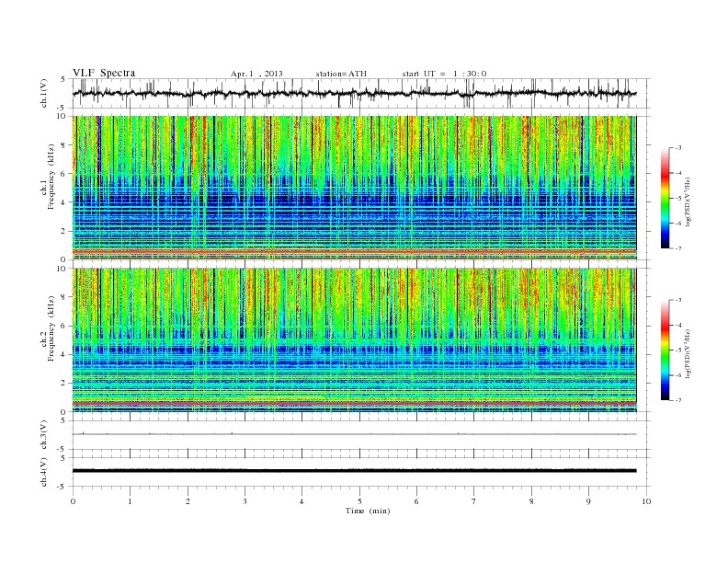Click the "-6" label on ch.2 colorbar
The width and height of the screenshot is (728, 563).
click(x=678, y=375)
